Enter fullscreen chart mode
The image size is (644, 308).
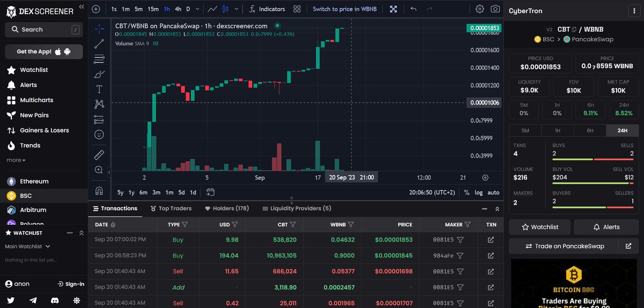pos(394,9)
